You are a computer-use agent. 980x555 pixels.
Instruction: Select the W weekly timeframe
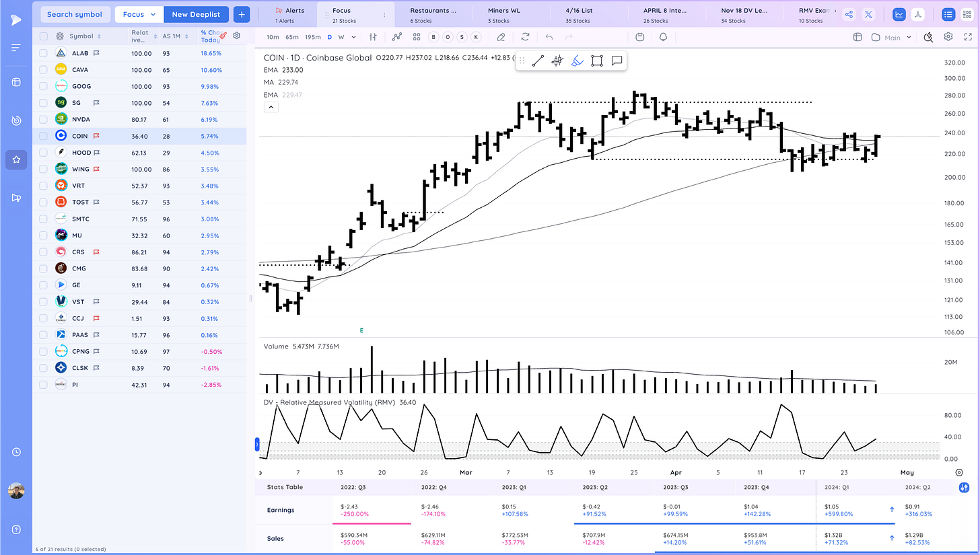coord(341,37)
